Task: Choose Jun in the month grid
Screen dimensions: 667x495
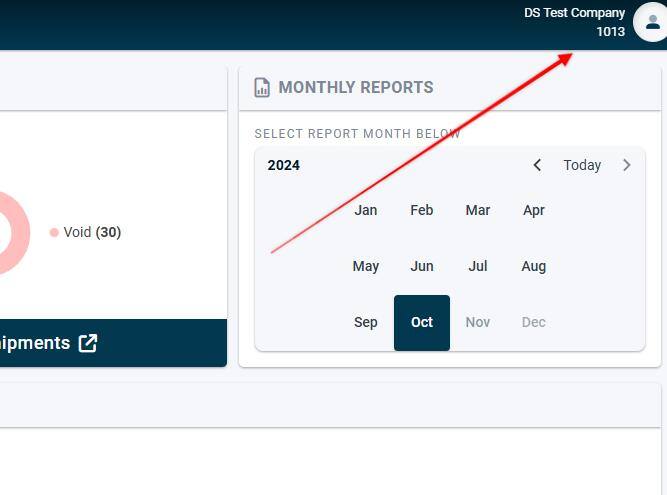Action: click(x=422, y=266)
